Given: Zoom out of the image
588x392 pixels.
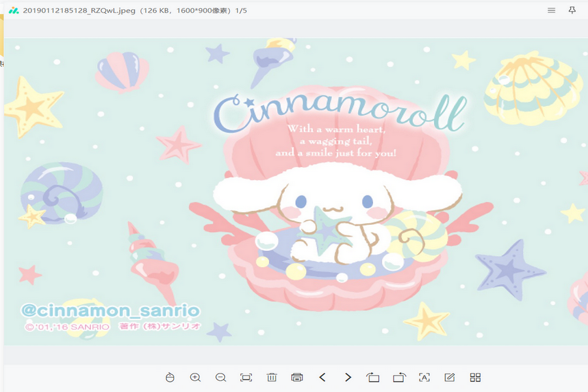Looking at the screenshot, I should coord(221,378).
